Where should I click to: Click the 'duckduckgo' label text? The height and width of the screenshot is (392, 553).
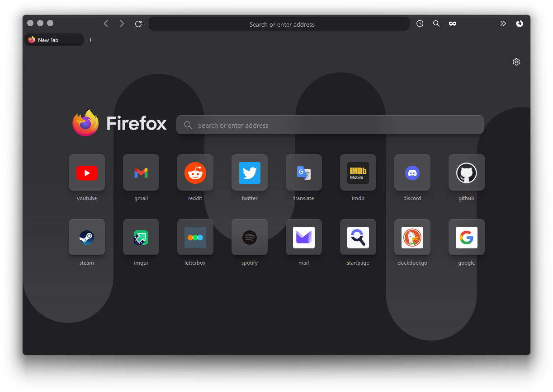tap(412, 263)
